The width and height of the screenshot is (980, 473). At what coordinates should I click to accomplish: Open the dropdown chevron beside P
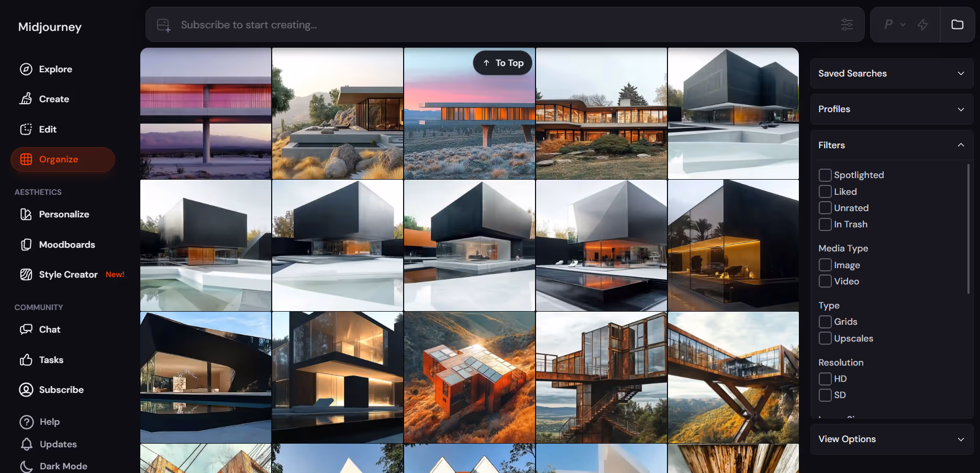[903, 25]
